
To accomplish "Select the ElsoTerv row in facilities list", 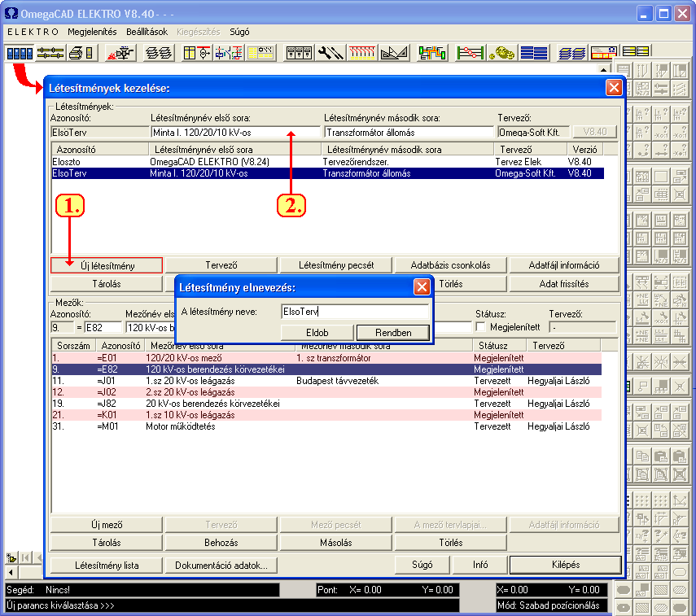I will coord(327,173).
